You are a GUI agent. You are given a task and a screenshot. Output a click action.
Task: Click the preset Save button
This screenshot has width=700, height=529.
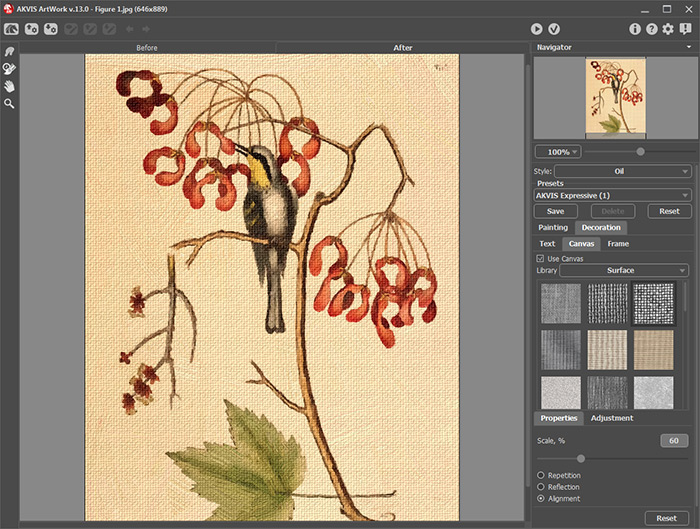tap(555, 211)
